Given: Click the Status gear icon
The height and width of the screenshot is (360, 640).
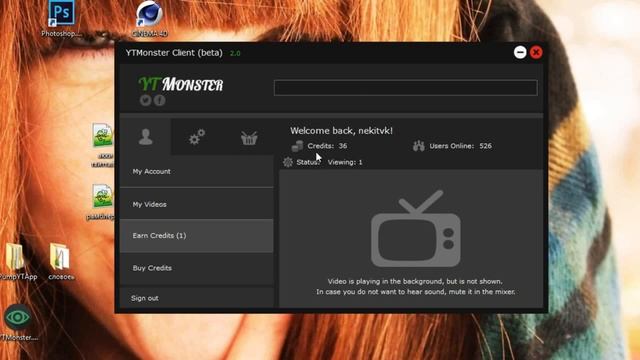Looking at the screenshot, I should point(288,162).
